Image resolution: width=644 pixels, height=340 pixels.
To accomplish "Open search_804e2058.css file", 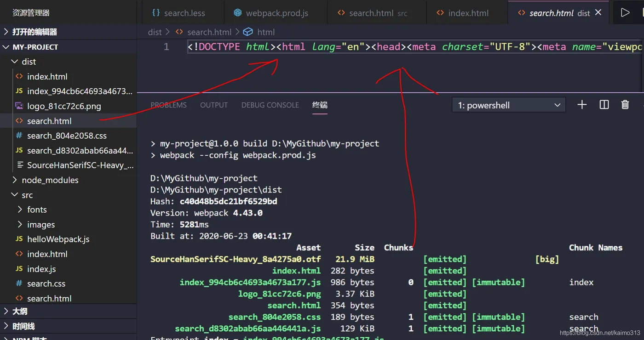I will [68, 136].
